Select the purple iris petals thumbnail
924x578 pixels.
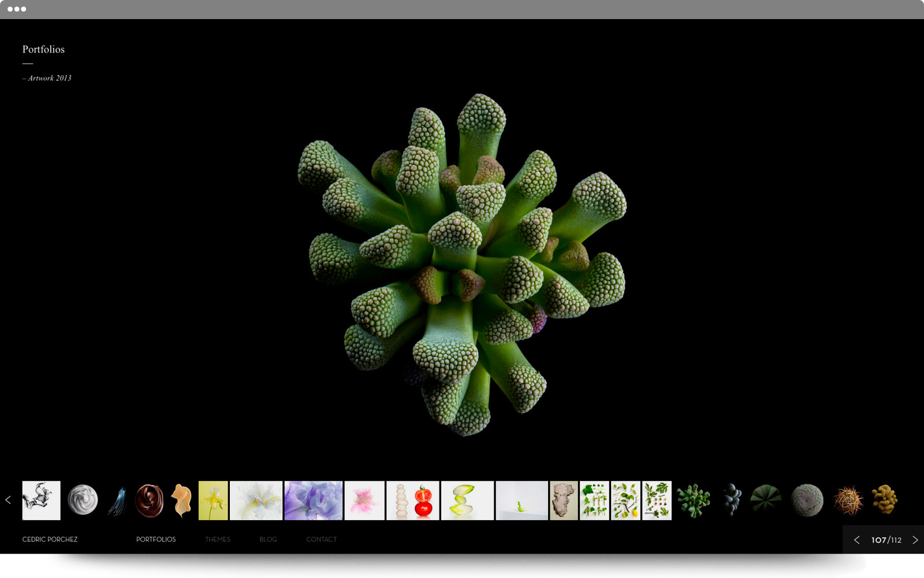pyautogui.click(x=314, y=501)
